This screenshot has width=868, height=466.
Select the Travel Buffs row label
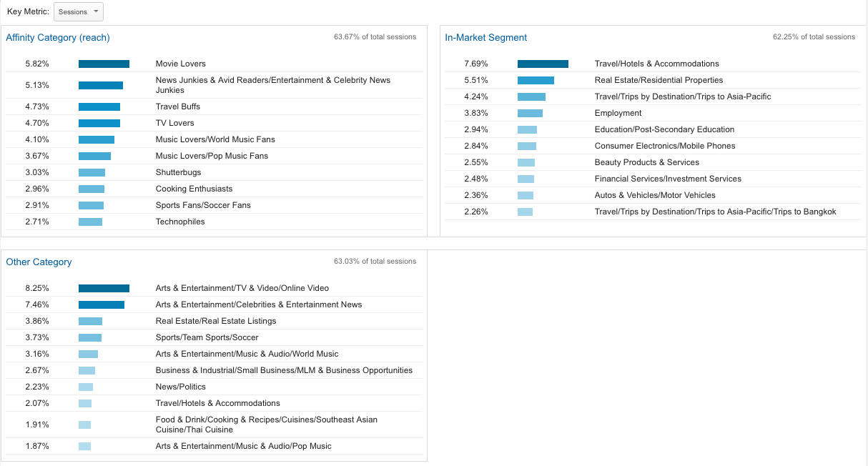pyautogui.click(x=178, y=106)
